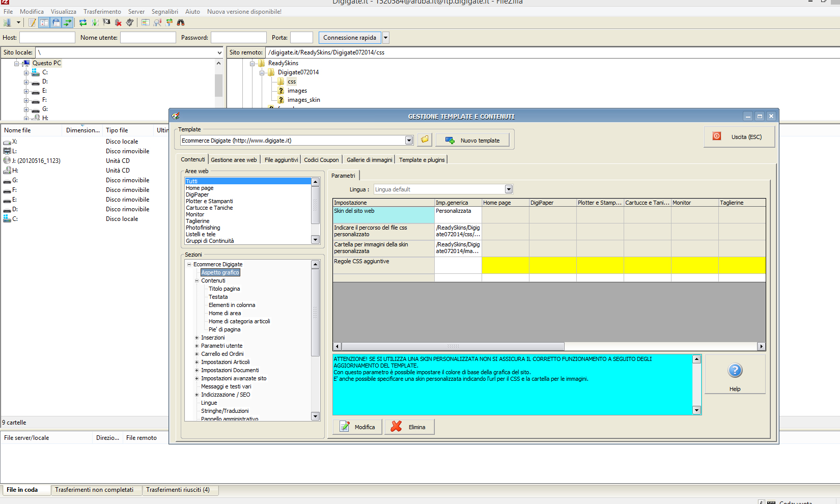The height and width of the screenshot is (504, 840).
Task: Sort local list by Tipo file column
Action: tap(128, 130)
